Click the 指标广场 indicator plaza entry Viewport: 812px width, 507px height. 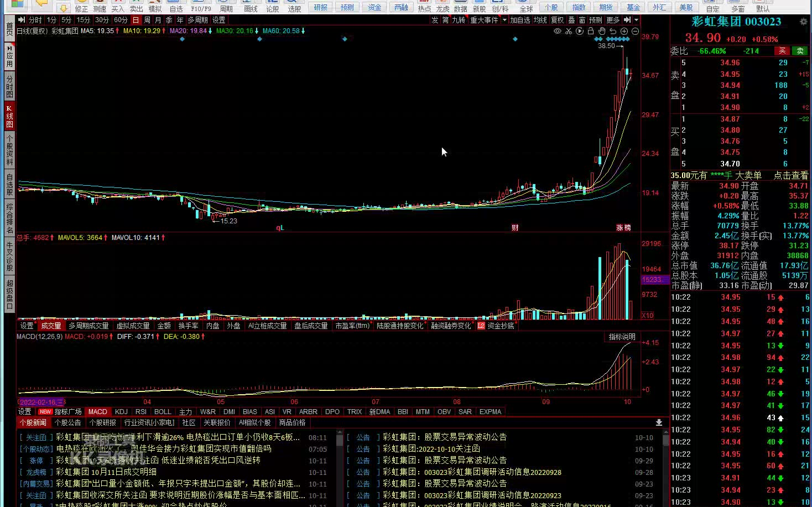[68, 412]
